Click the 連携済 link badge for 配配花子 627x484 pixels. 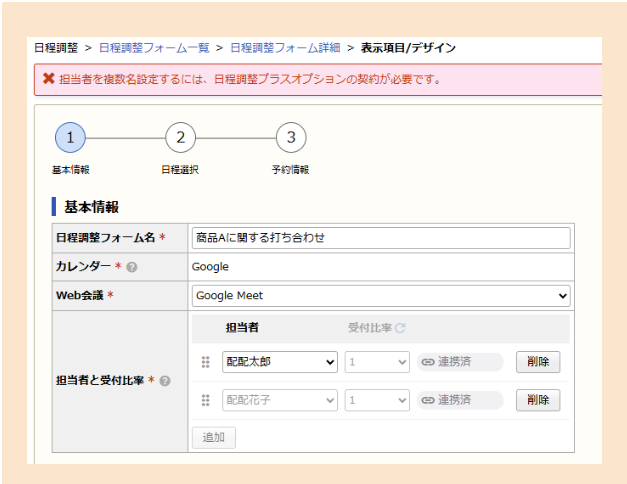tap(459, 400)
